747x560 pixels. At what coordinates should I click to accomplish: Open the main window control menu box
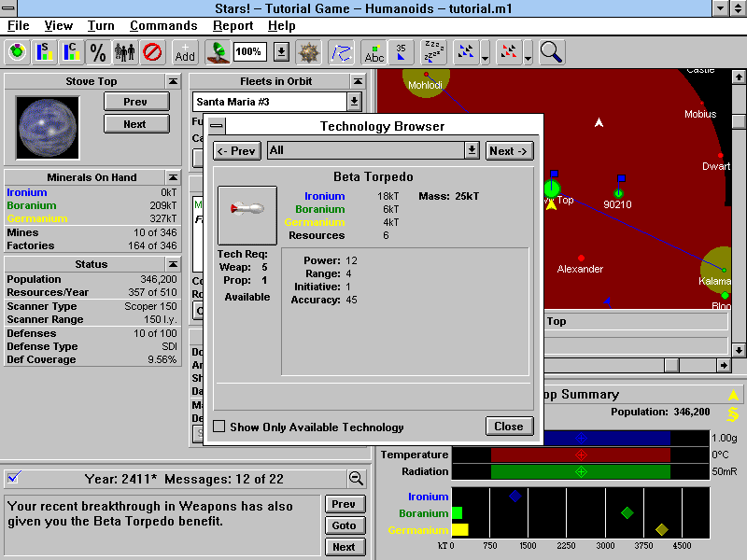[x=8, y=8]
